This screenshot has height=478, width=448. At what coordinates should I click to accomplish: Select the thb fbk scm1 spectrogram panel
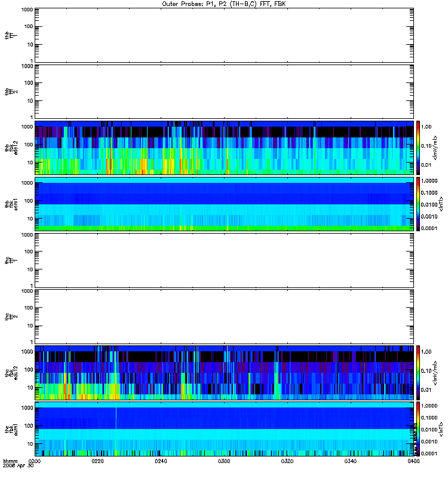coord(225,204)
